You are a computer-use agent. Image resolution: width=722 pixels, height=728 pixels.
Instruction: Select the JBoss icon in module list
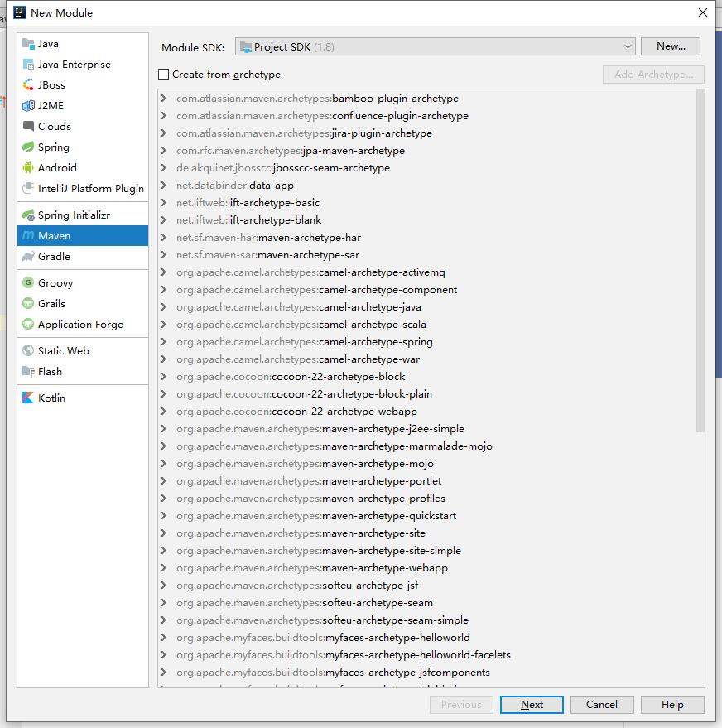point(29,85)
